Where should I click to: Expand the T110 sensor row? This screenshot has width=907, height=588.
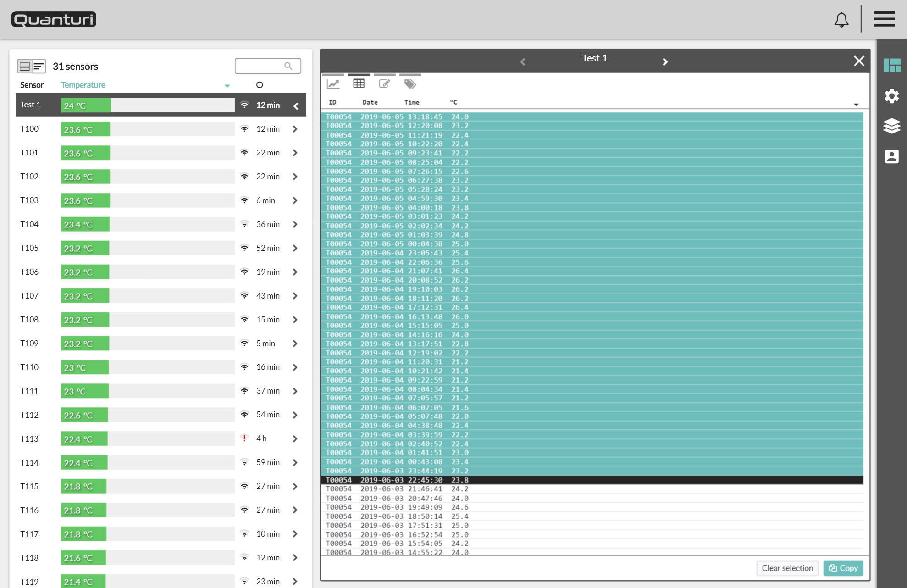coord(295,367)
